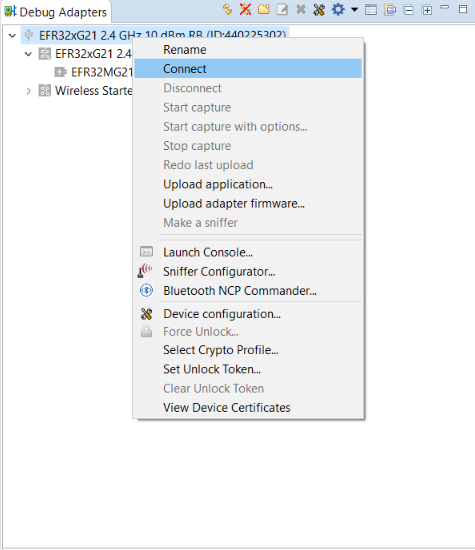The width and height of the screenshot is (475, 550).
Task: Open Sniffer Configurator from the menu
Action: [x=248, y=271]
